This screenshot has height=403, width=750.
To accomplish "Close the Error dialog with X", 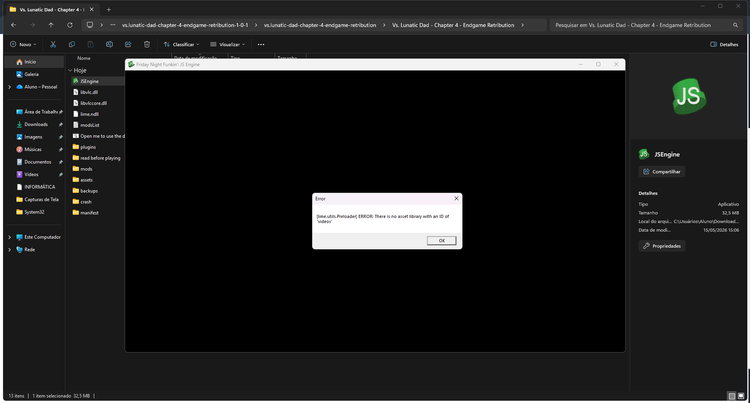I will (456, 198).
